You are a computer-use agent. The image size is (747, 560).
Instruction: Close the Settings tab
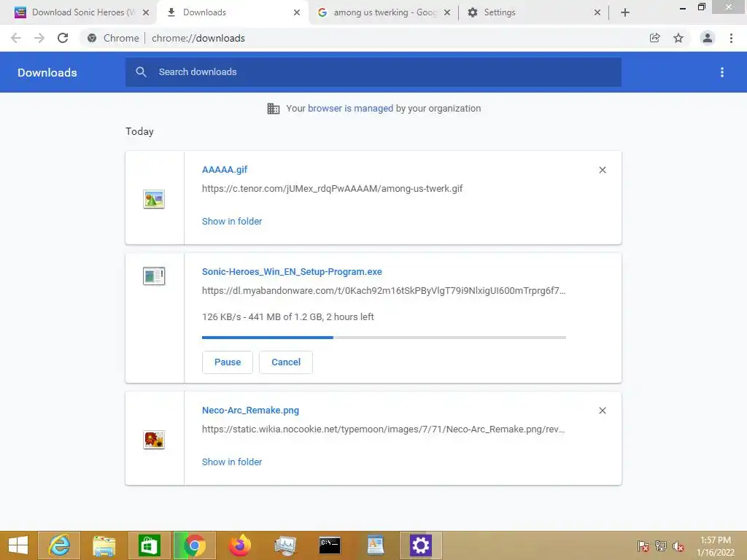[597, 12]
